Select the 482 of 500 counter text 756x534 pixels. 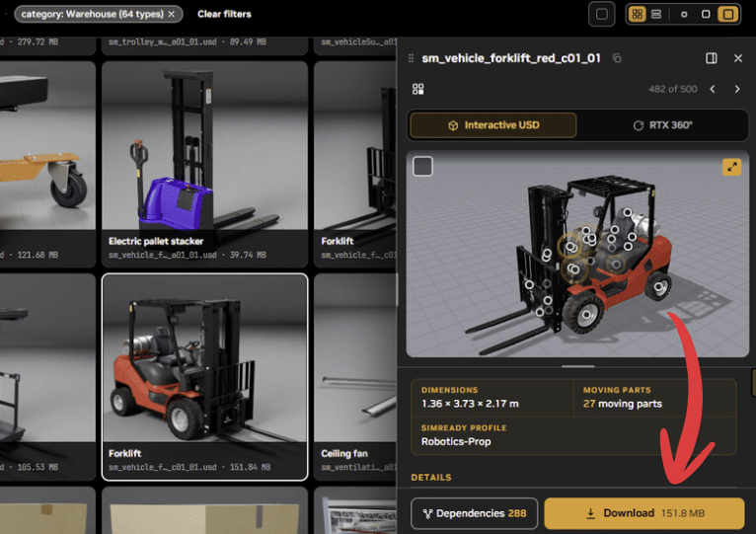(672, 89)
